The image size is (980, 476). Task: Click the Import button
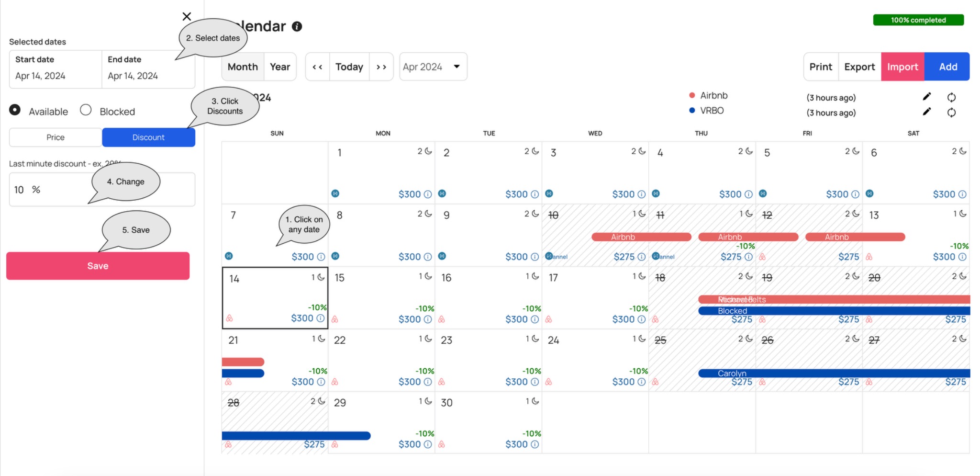tap(902, 67)
